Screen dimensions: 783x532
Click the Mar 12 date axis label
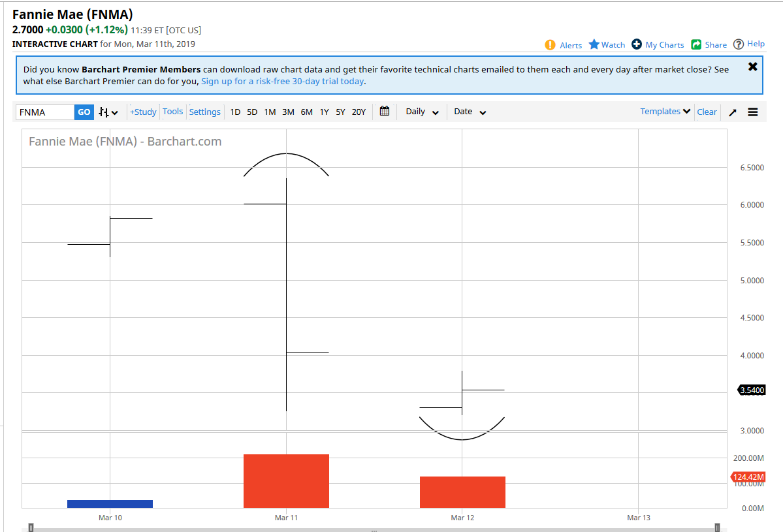coord(462,518)
